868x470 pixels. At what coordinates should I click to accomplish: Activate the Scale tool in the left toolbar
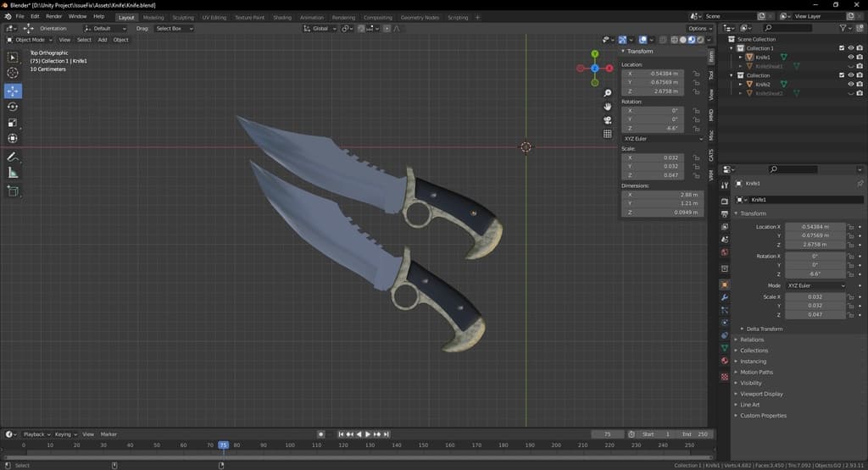pyautogui.click(x=13, y=123)
